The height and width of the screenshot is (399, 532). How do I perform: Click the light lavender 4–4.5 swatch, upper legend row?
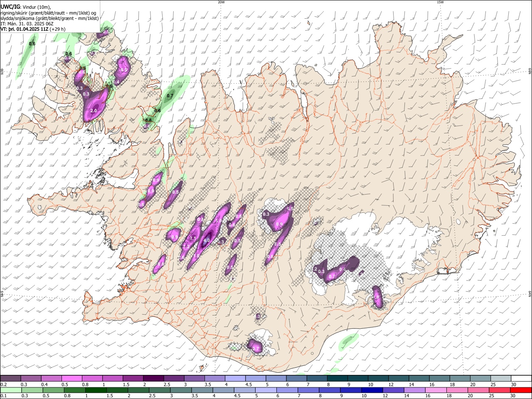(235, 378)
